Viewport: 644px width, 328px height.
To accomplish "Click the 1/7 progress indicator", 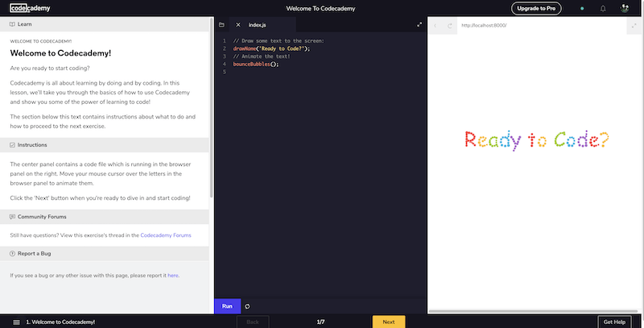I will pyautogui.click(x=320, y=322).
